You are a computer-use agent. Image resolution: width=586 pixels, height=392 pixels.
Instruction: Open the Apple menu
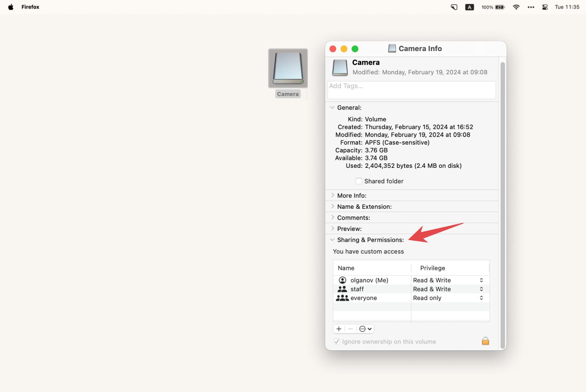(x=11, y=7)
